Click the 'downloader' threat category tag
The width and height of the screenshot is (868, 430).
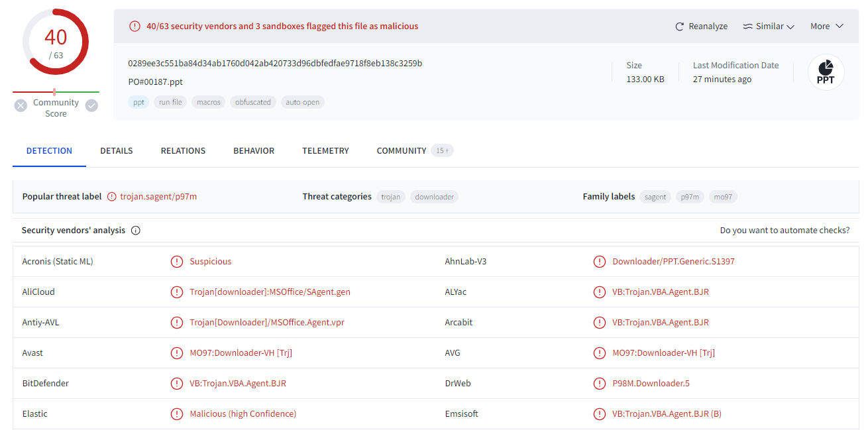tap(434, 197)
